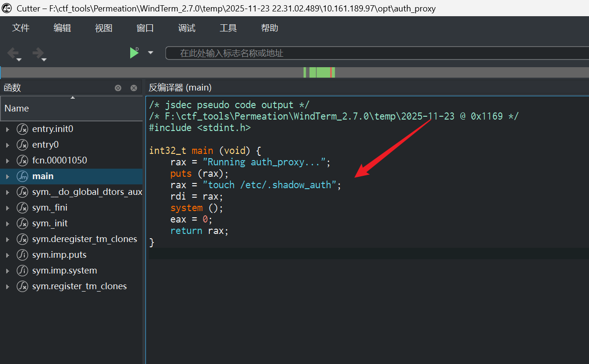Click the main function icon in the list
Image resolution: width=589 pixels, height=364 pixels.
point(22,176)
